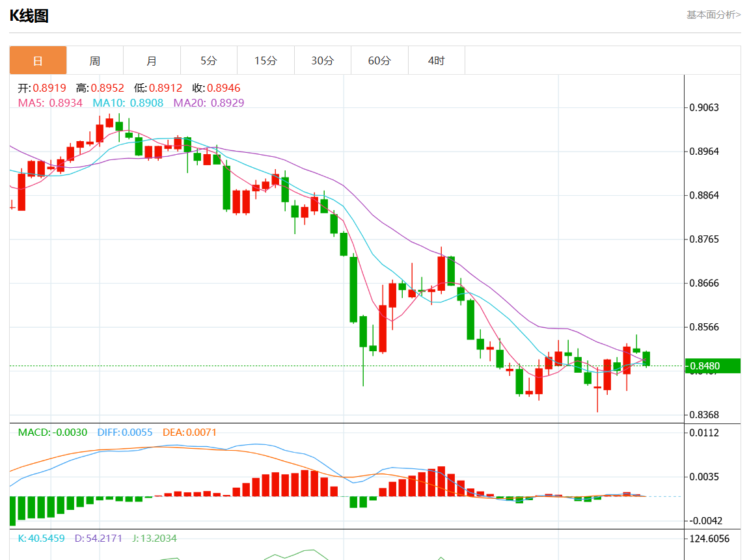Open the 15分 interval tab

click(266, 60)
